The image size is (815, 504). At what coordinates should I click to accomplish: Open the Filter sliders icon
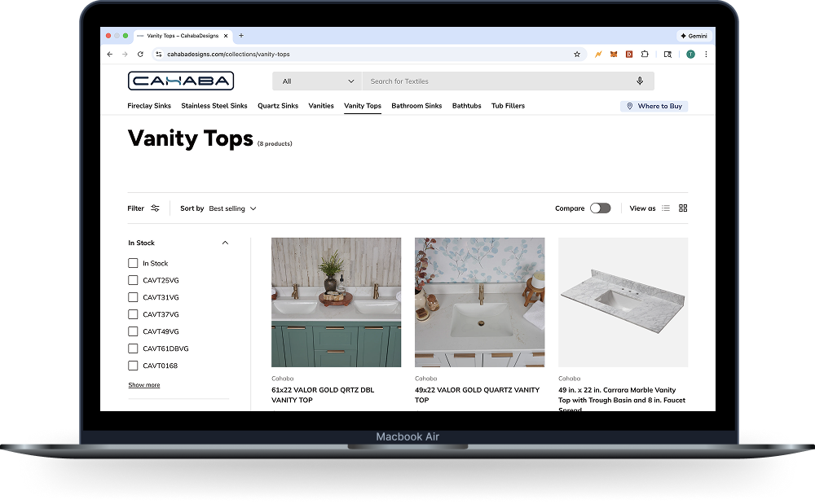[155, 208]
